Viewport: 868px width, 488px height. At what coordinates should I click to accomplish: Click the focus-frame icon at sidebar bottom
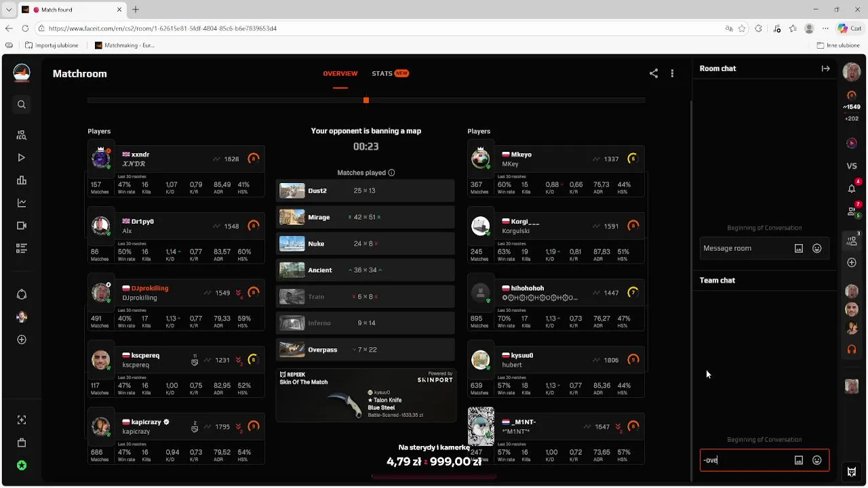pyautogui.click(x=22, y=420)
